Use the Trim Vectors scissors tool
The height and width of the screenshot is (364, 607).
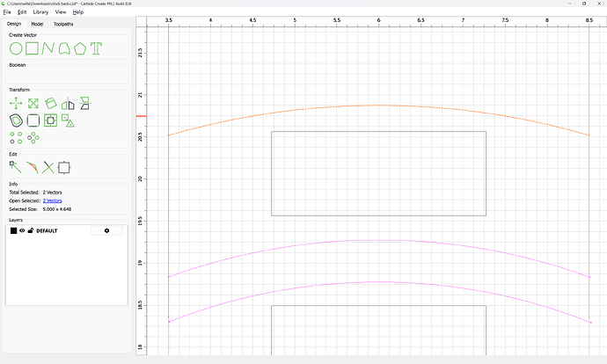point(48,167)
